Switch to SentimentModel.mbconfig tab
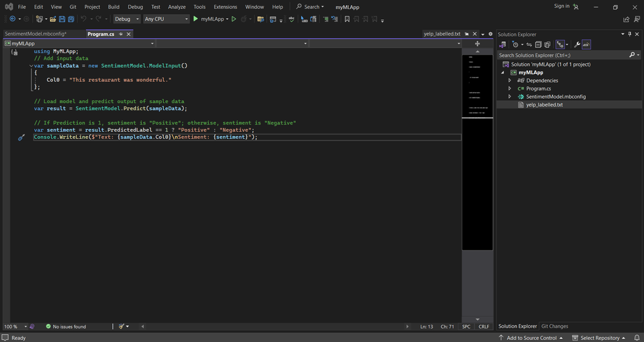The width and height of the screenshot is (644, 342). (x=35, y=34)
